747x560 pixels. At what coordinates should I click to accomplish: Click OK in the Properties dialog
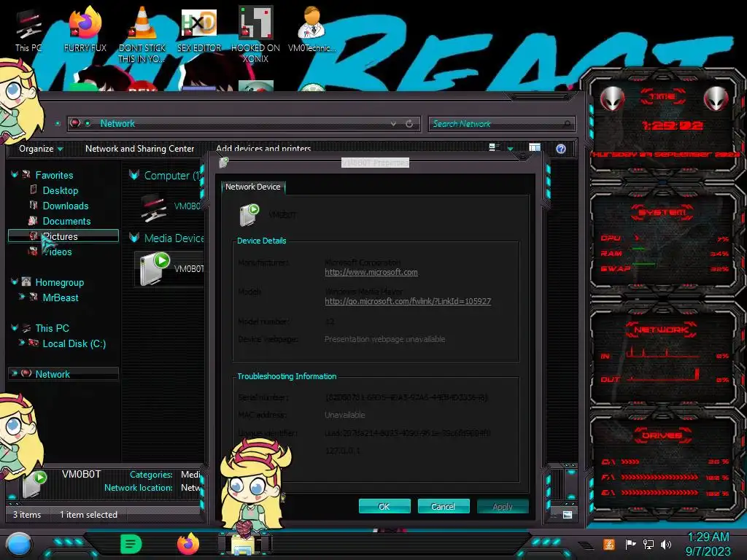pos(384,506)
